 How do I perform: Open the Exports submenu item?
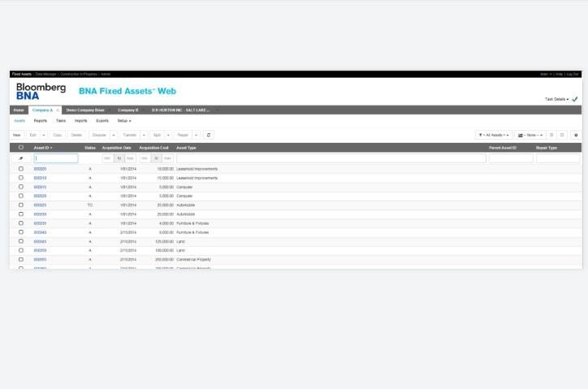[x=102, y=121]
